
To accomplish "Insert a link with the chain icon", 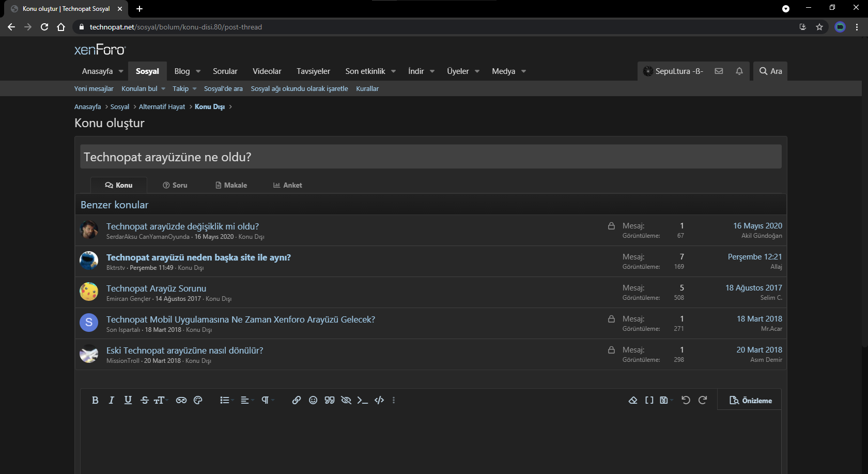I will pos(297,400).
